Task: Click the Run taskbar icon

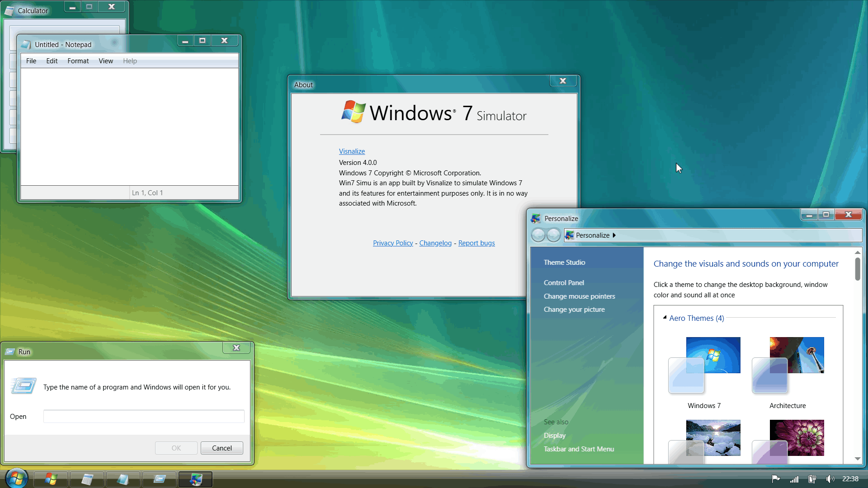Action: click(x=159, y=479)
